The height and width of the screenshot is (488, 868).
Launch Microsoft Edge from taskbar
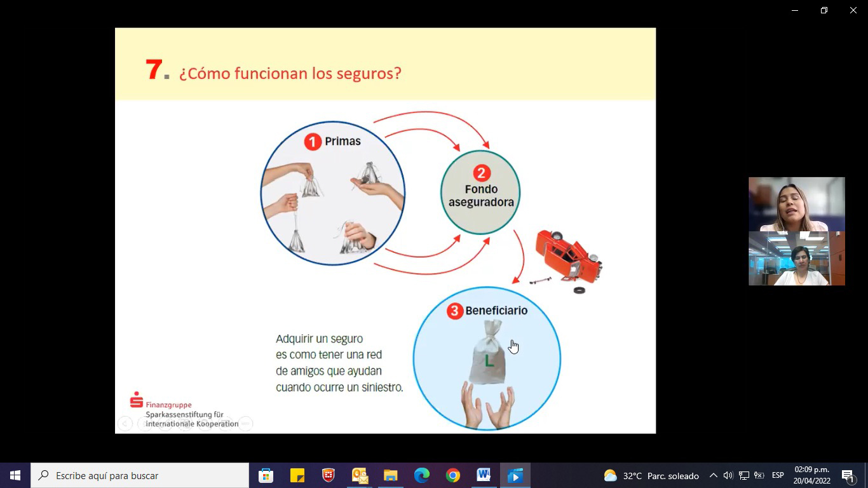pyautogui.click(x=421, y=475)
